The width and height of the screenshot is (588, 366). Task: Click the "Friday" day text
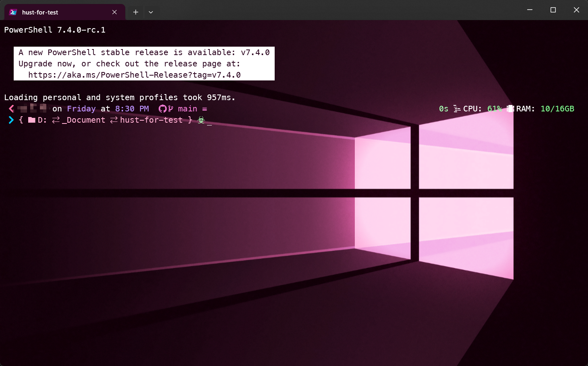point(81,109)
